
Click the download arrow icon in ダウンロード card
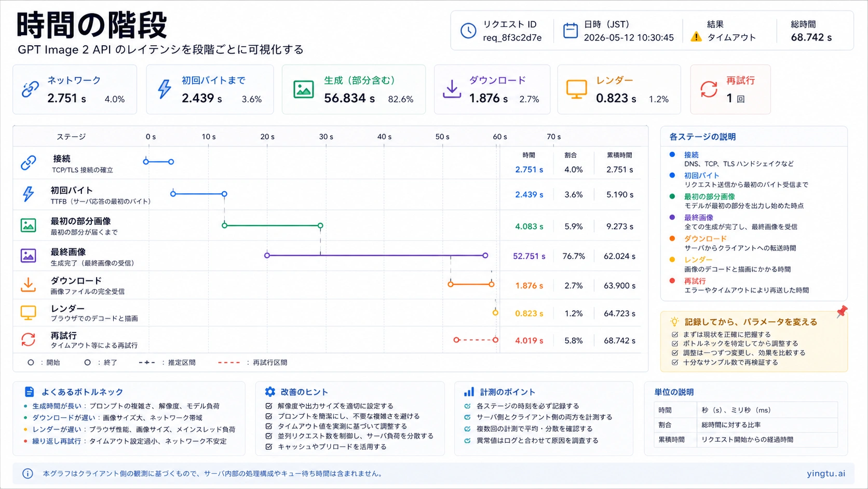[x=452, y=89]
